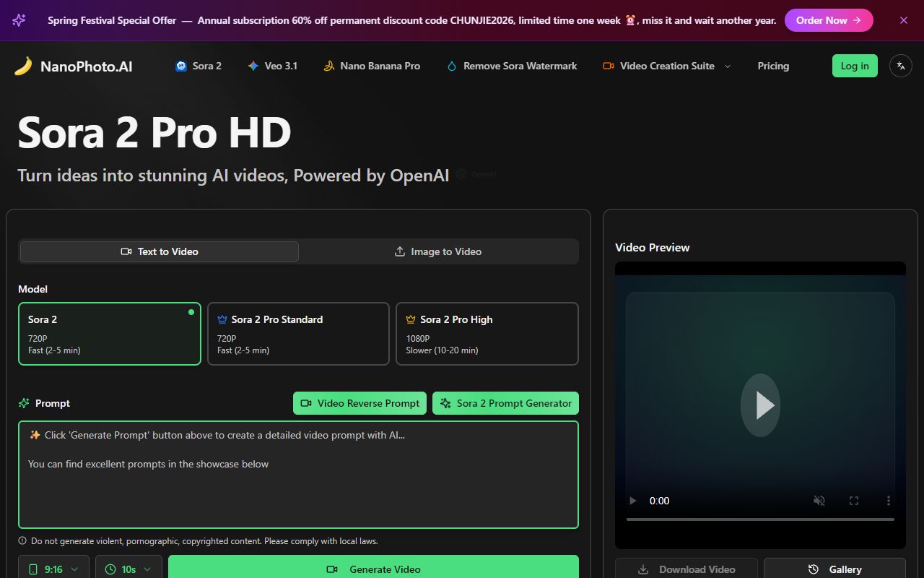Open video preview more options menu
924x578 pixels.
click(x=888, y=501)
